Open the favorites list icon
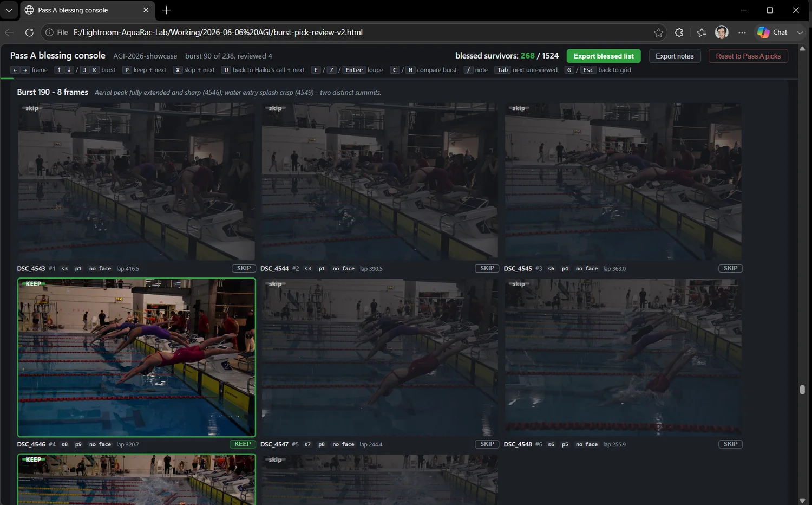 (702, 33)
